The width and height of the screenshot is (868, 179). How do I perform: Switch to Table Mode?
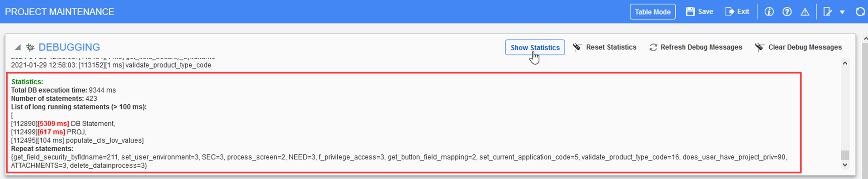tap(652, 12)
